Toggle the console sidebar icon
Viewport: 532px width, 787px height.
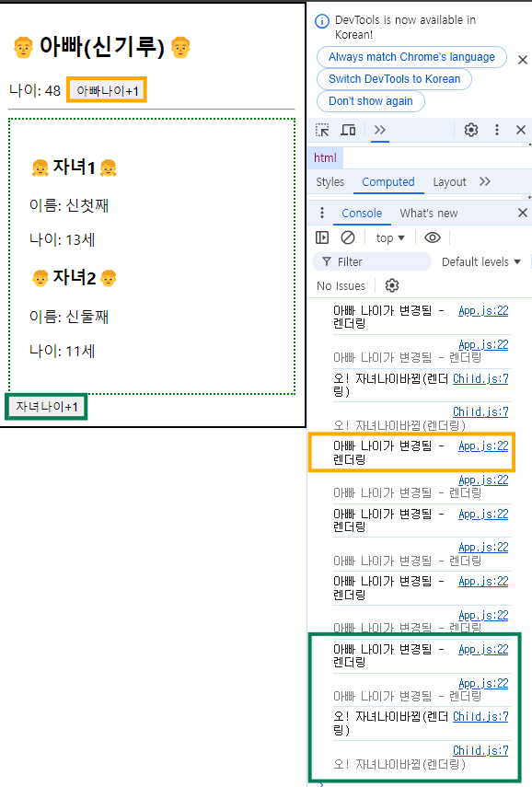click(322, 237)
